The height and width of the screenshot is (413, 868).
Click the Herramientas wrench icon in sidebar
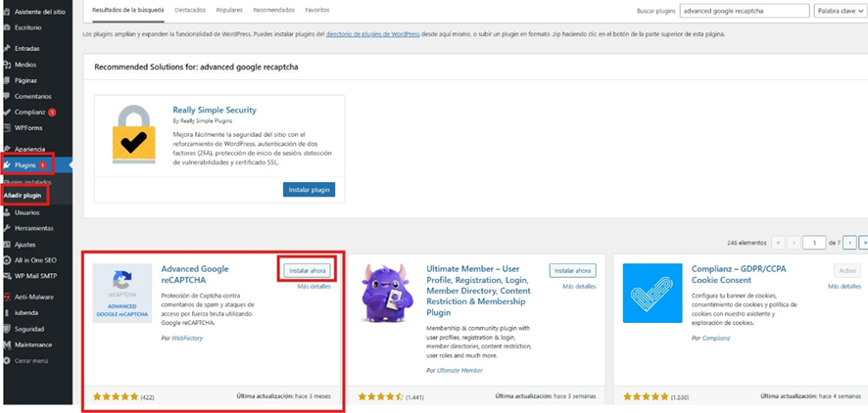[7, 228]
